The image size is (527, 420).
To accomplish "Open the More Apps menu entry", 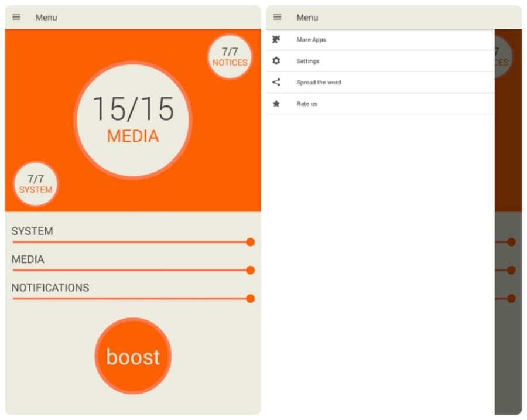I will pos(312,40).
